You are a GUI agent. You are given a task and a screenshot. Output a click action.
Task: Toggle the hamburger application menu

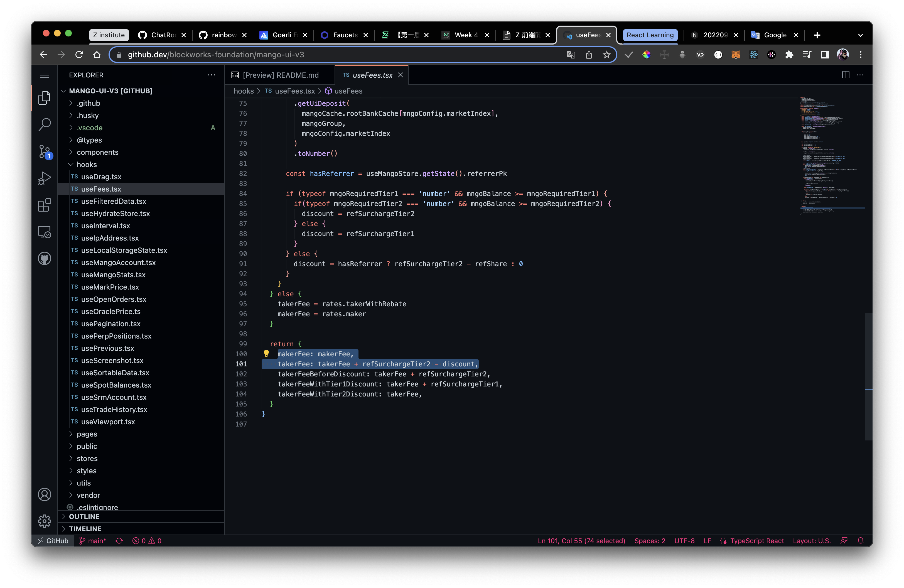[45, 75]
